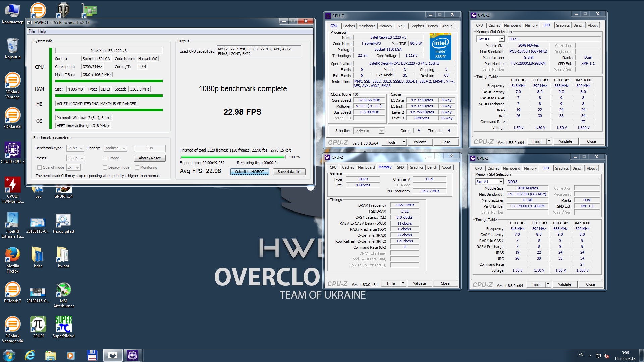
Task: Expand Socket #1 selection dropdown
Action: tap(369, 131)
